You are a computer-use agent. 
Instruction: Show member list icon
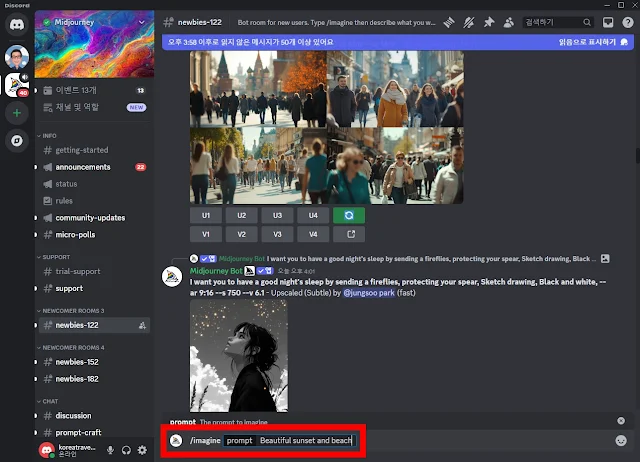(x=509, y=22)
